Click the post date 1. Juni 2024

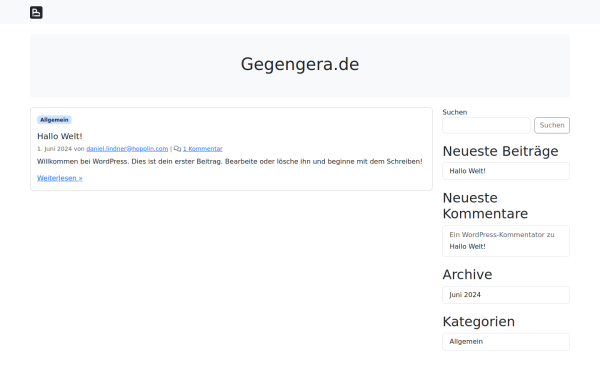click(x=54, y=149)
